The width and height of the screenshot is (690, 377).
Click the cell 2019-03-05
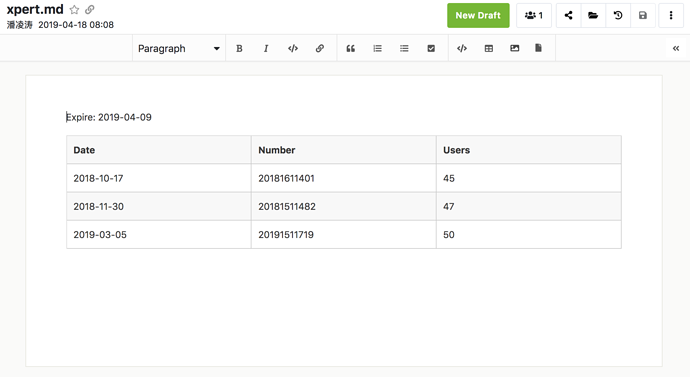tap(159, 234)
